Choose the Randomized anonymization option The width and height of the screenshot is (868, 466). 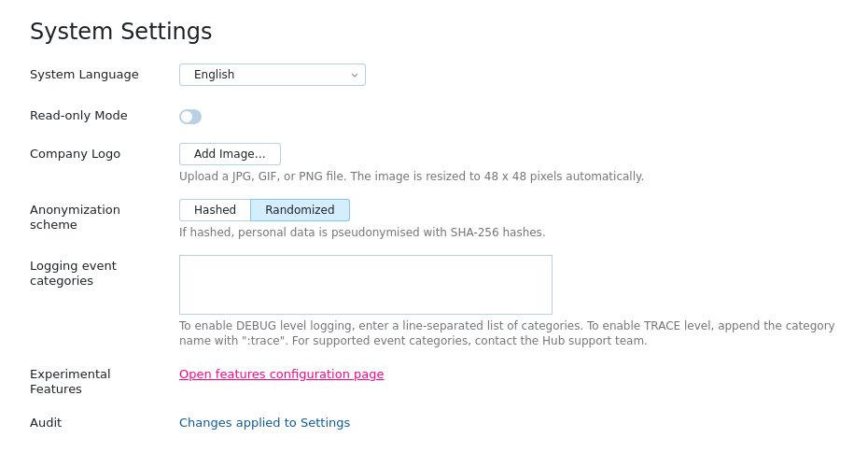(x=300, y=210)
